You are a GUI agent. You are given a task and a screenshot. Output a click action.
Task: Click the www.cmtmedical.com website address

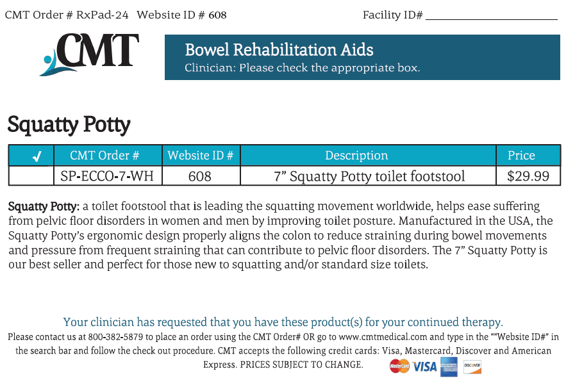(x=383, y=337)
